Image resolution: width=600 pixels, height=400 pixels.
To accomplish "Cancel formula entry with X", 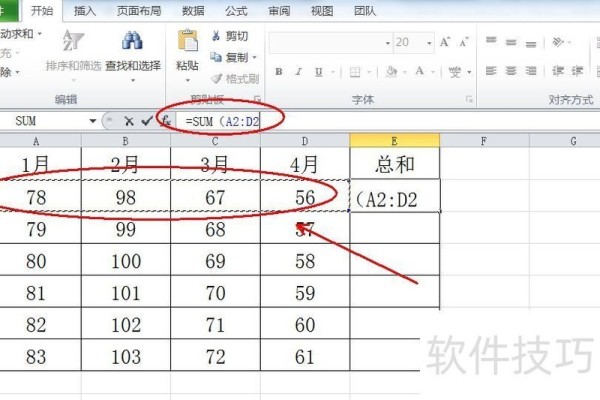I will click(129, 121).
